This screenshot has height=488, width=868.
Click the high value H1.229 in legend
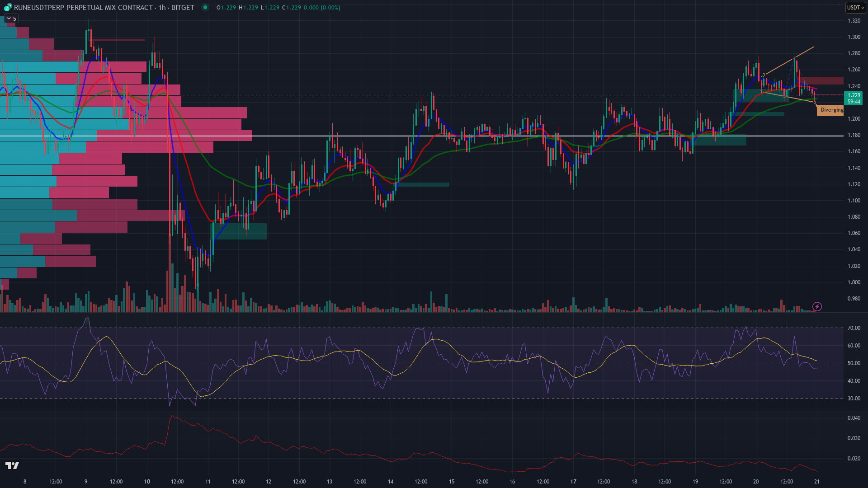tap(248, 7)
